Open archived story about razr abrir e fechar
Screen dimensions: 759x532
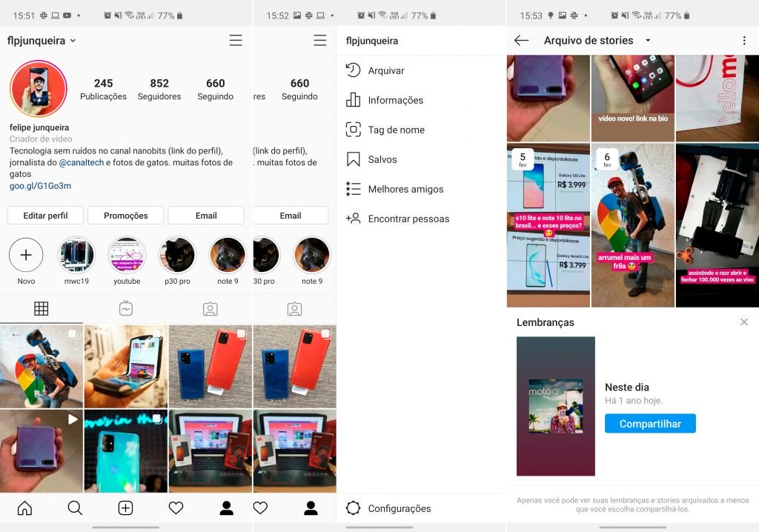[x=717, y=225]
